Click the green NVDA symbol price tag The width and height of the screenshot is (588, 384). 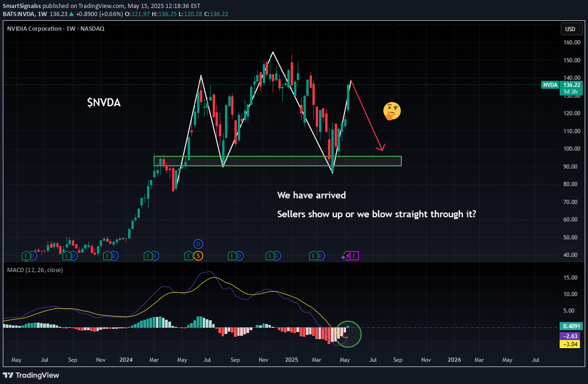(550, 85)
